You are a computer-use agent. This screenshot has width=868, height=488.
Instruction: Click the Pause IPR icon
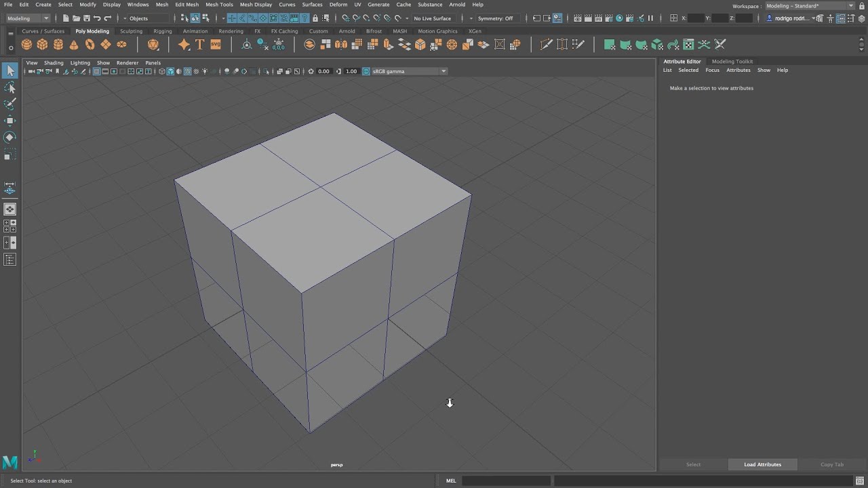coord(651,18)
